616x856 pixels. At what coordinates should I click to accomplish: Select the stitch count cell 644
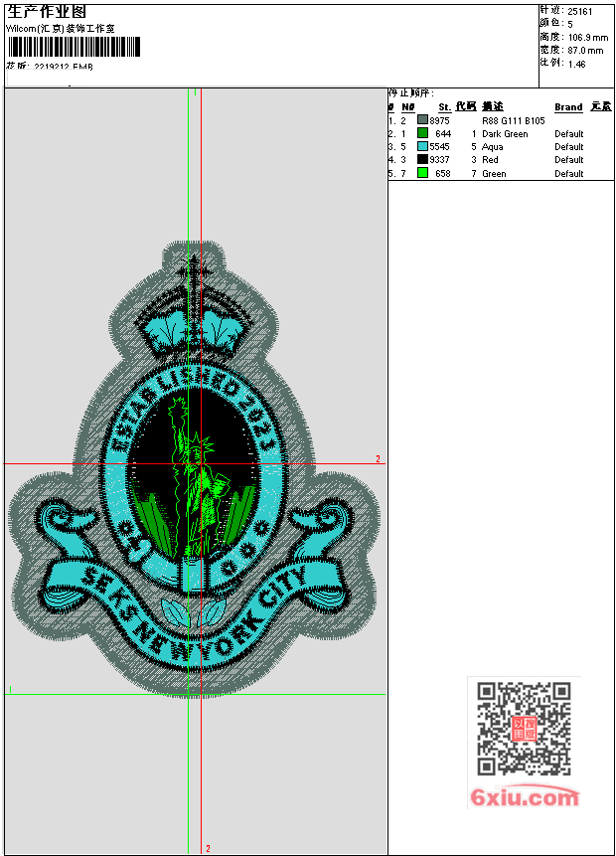(x=443, y=134)
